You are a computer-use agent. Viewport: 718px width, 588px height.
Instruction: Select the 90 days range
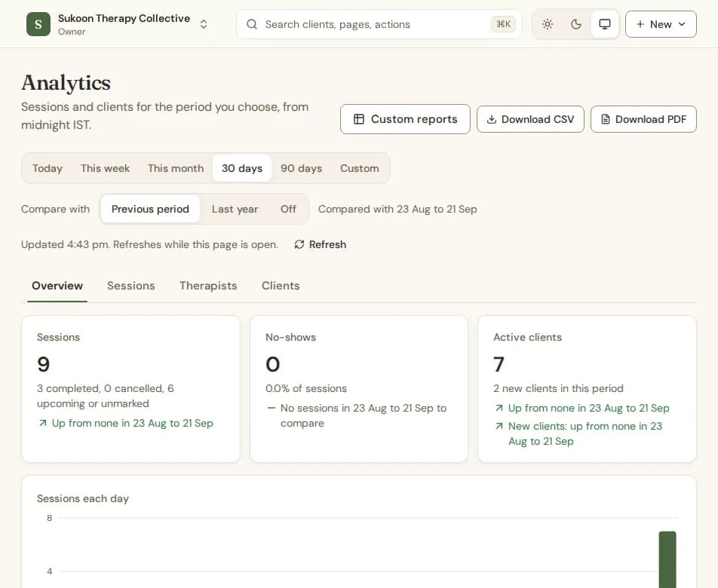302,168
